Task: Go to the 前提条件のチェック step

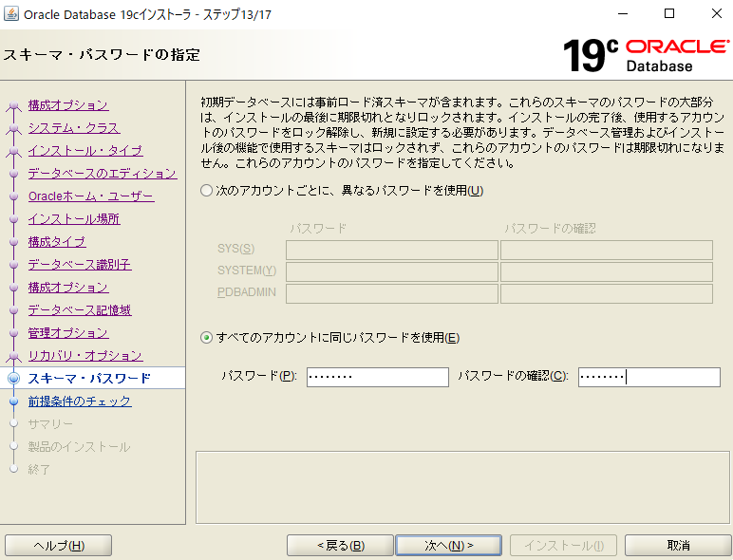Action: (x=79, y=401)
